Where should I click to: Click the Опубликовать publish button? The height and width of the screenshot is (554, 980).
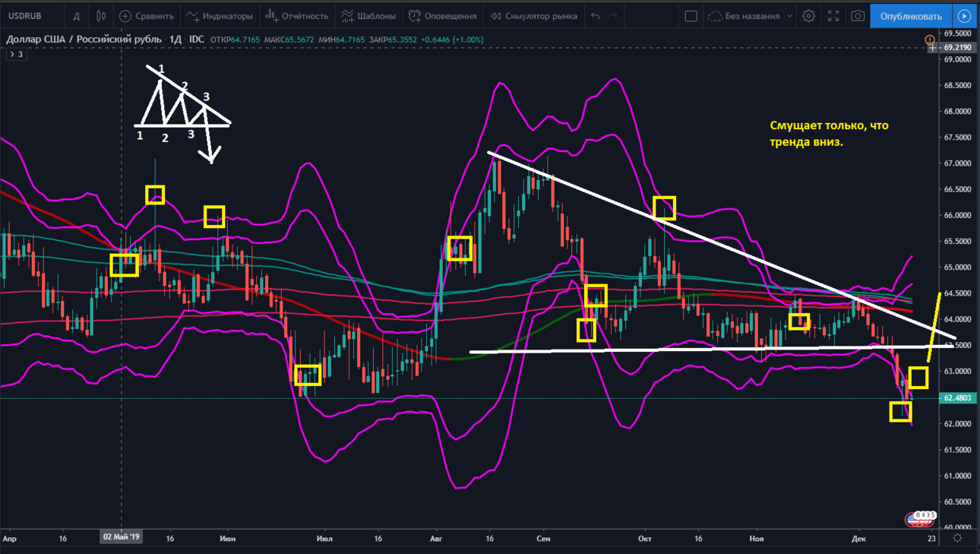pos(911,16)
